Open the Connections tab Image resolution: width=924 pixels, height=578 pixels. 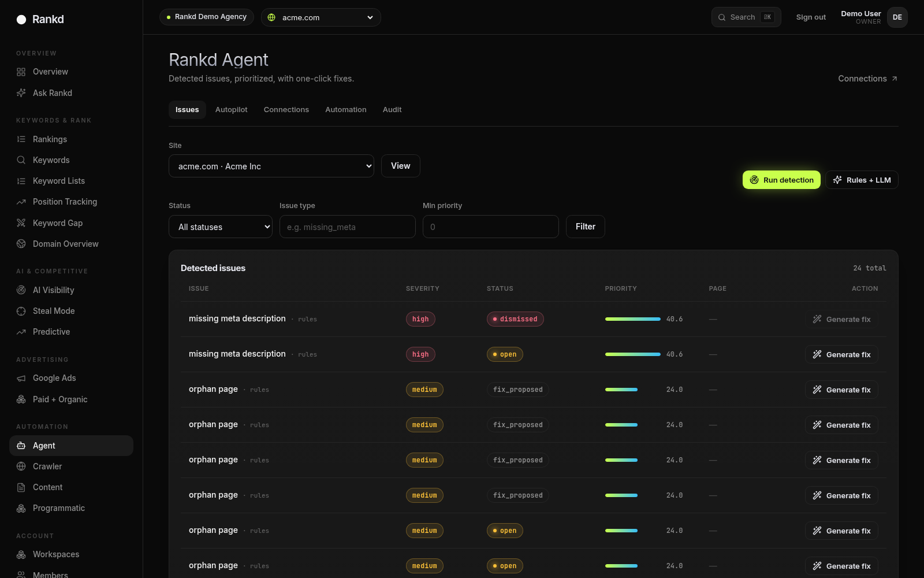(286, 110)
